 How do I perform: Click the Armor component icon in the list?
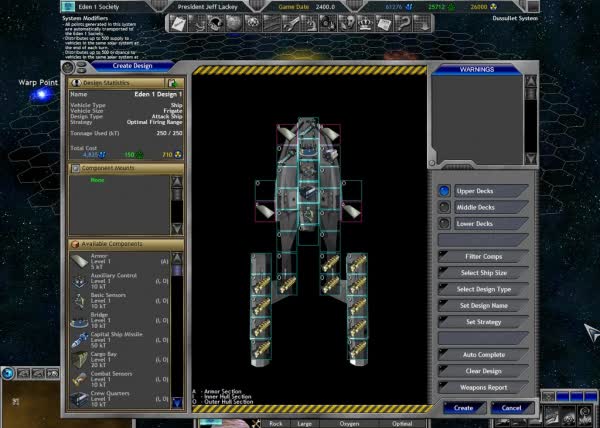coord(80,261)
